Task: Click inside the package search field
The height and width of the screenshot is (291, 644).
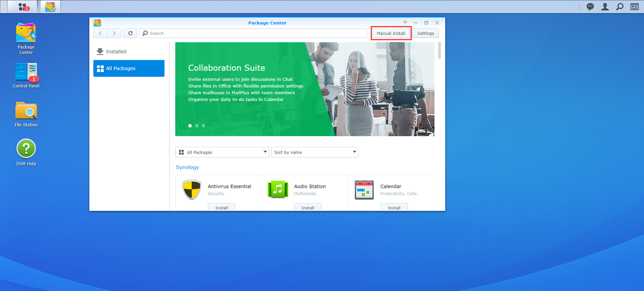Action: click(252, 33)
